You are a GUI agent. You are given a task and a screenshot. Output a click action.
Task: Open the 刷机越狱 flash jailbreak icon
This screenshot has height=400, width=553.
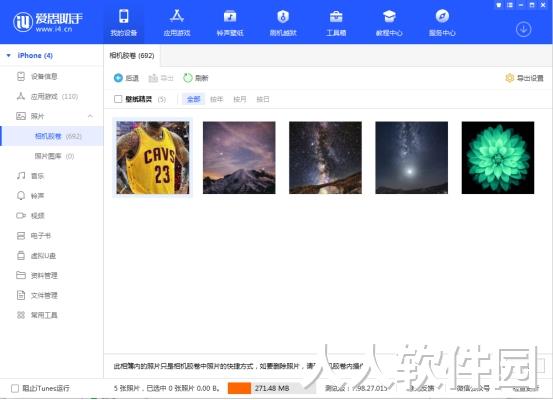coord(283,16)
